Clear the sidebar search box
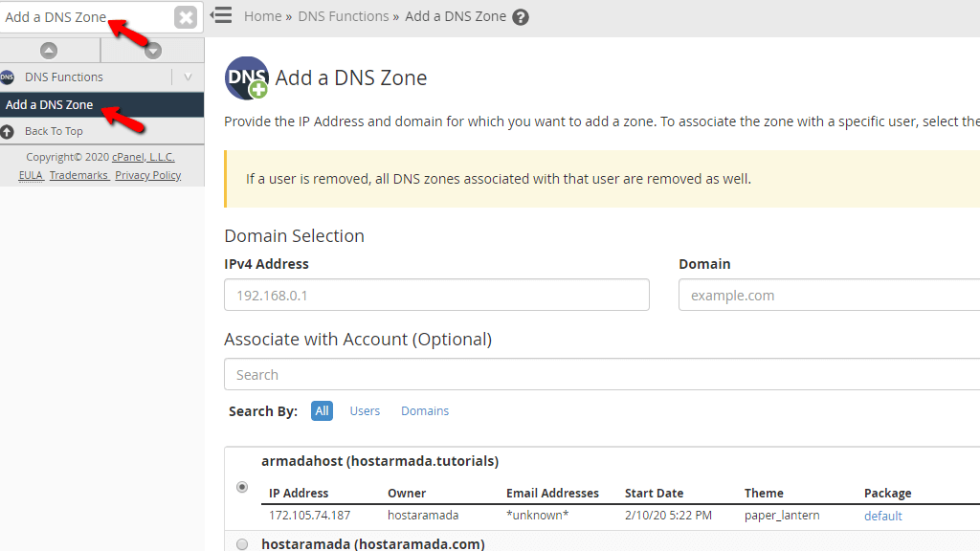980x551 pixels. pos(186,17)
